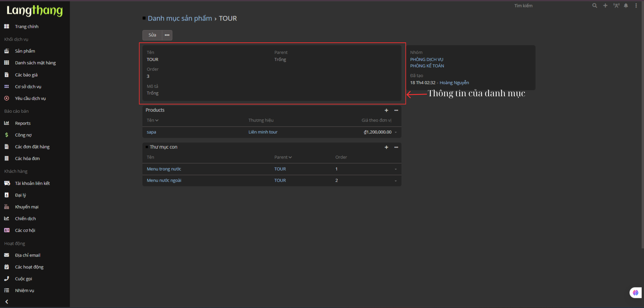Image resolution: width=644 pixels, height=308 pixels.
Task: Open the Liên minh tour brand link
Action: (x=263, y=132)
